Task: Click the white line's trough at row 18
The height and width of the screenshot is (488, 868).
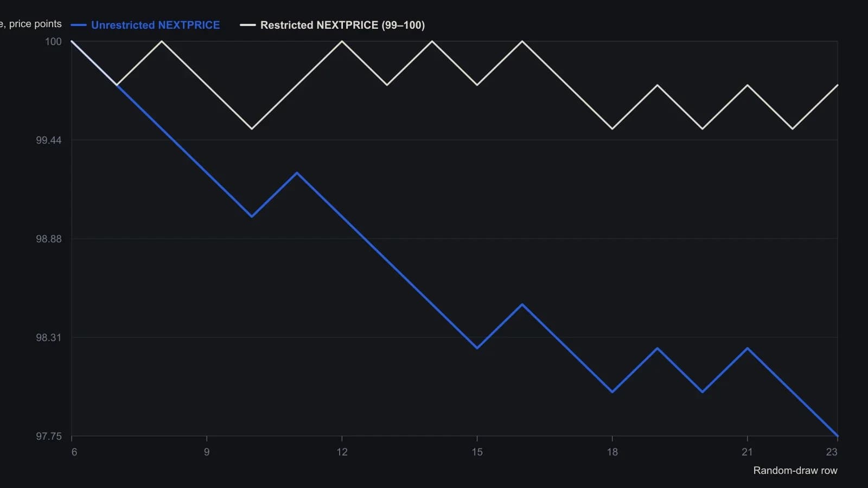Action: click(612, 129)
